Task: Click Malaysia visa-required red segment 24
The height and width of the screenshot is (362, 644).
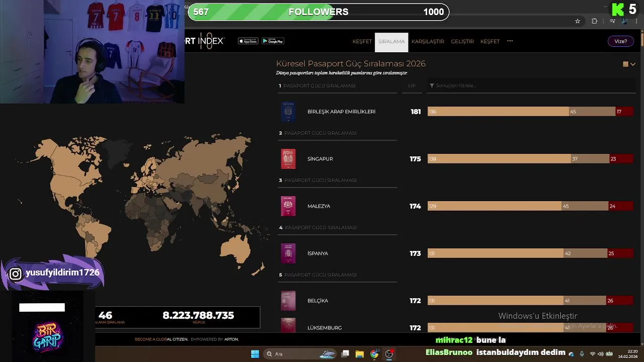Action: pyautogui.click(x=620, y=206)
